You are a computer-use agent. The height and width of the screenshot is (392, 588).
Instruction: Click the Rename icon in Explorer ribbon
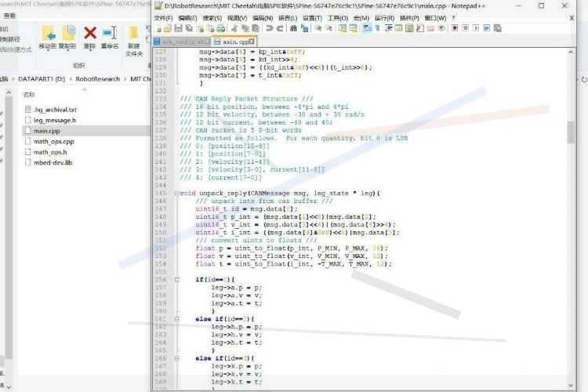point(110,33)
